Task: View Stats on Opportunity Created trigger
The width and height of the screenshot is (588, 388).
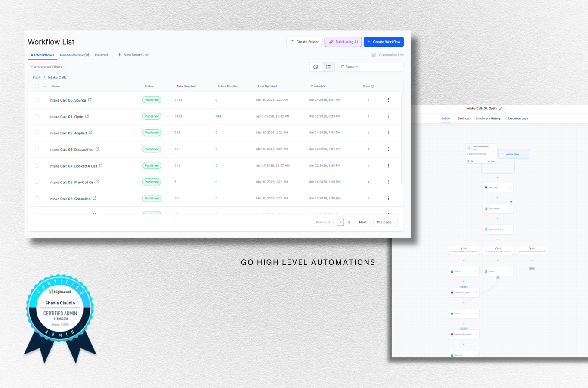Action: pos(492,161)
